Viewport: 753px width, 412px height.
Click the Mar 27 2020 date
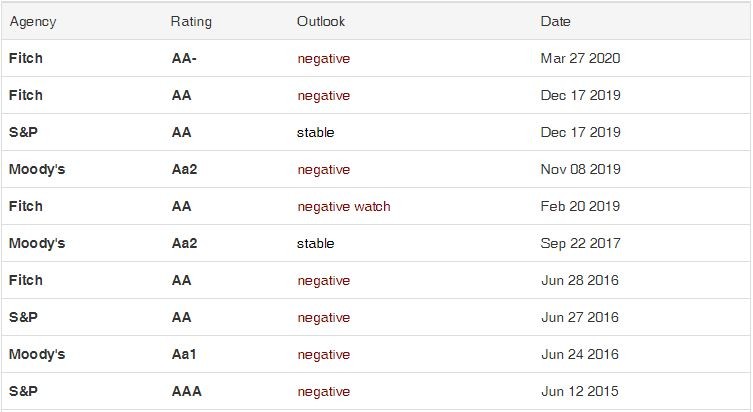coord(580,58)
